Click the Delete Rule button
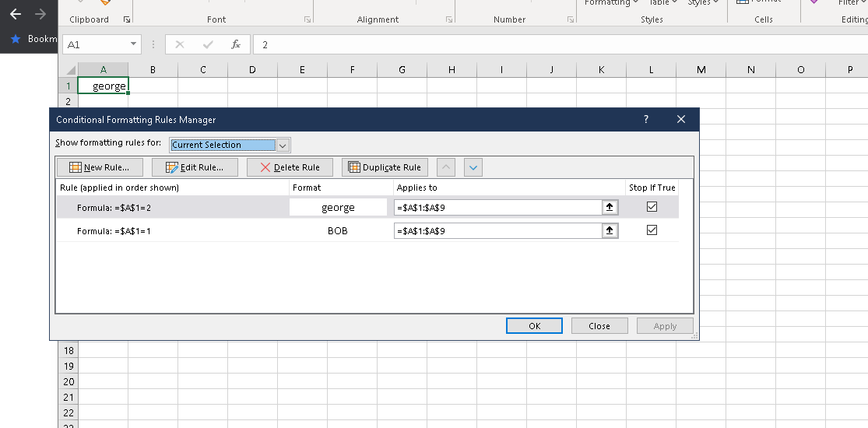 click(x=290, y=167)
